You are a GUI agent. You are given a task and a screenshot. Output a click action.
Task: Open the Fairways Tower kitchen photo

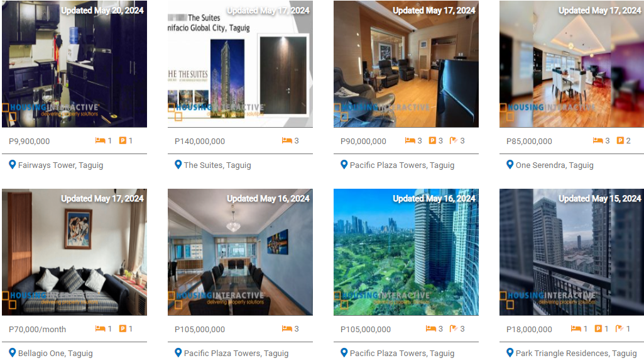click(74, 64)
